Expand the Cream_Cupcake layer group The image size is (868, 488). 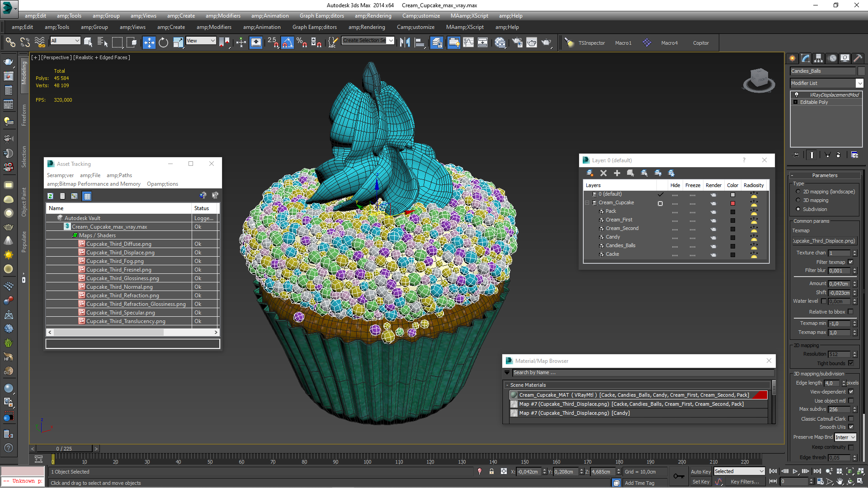[x=587, y=202]
